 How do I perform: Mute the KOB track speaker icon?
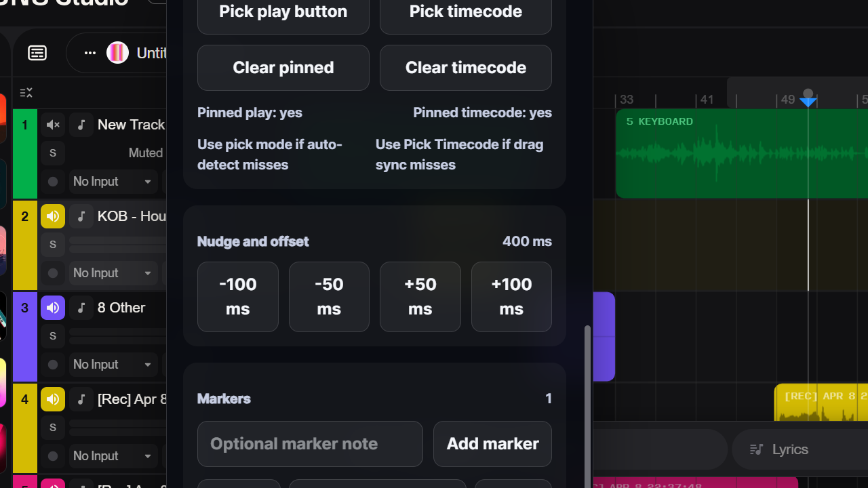click(x=53, y=216)
